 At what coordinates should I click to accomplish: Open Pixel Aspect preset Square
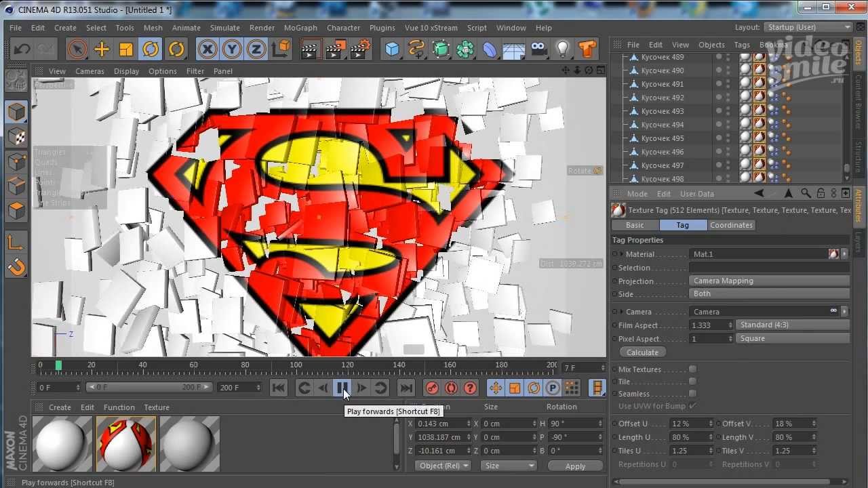pos(793,338)
